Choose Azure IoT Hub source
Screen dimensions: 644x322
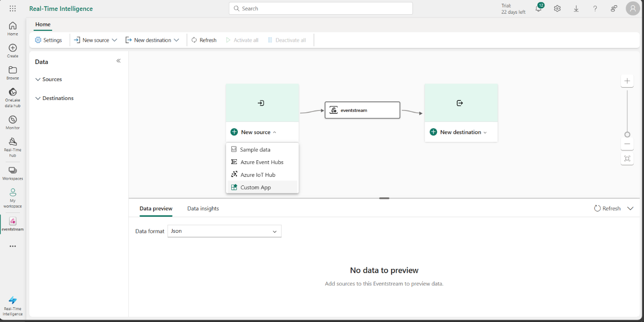pyautogui.click(x=263, y=175)
